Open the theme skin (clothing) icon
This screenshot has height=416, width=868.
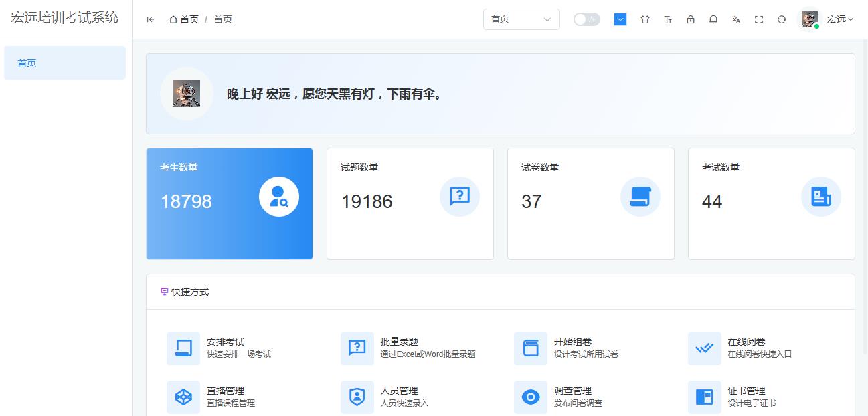644,19
